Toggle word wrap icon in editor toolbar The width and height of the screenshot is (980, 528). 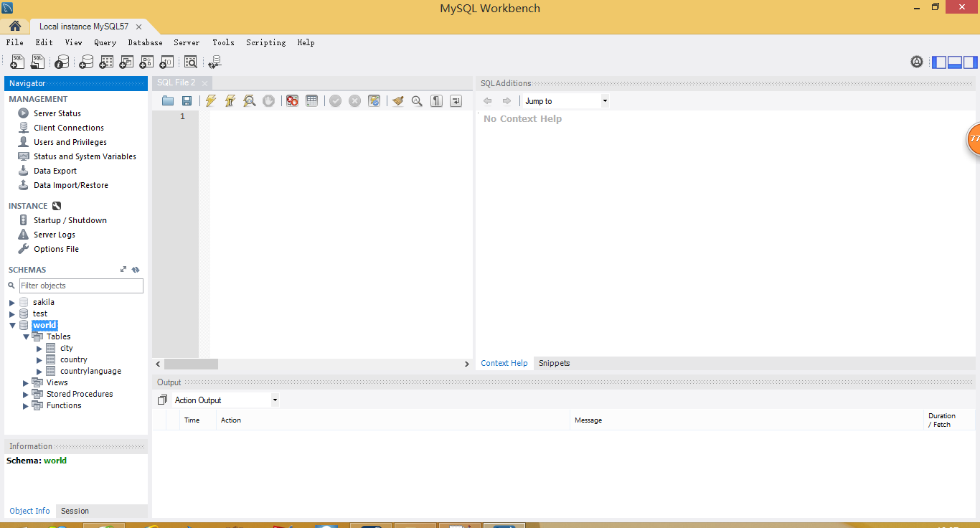456,101
